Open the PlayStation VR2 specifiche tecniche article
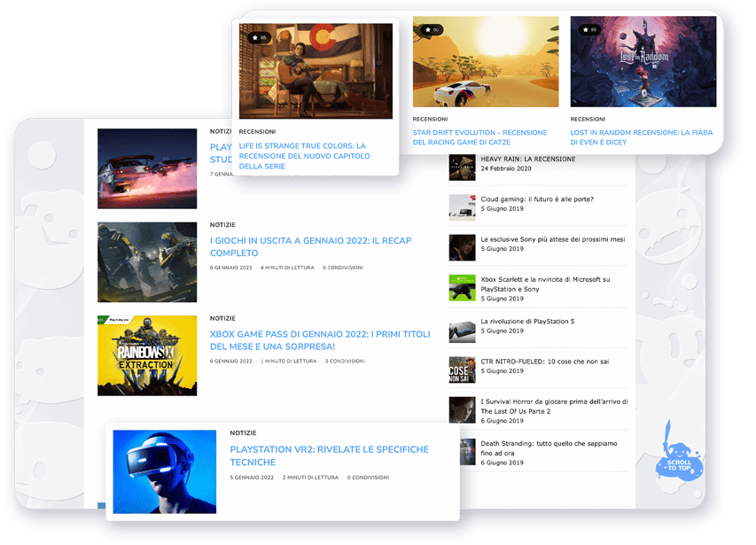The image size is (756, 545). tap(330, 455)
